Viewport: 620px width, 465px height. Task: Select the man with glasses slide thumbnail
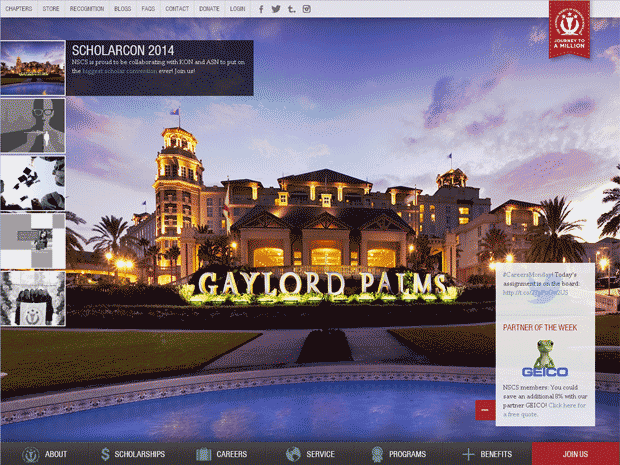click(x=33, y=125)
